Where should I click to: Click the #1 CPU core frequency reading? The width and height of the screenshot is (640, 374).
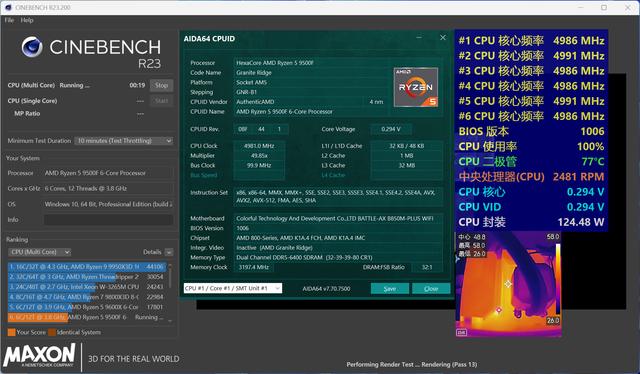coord(531,40)
